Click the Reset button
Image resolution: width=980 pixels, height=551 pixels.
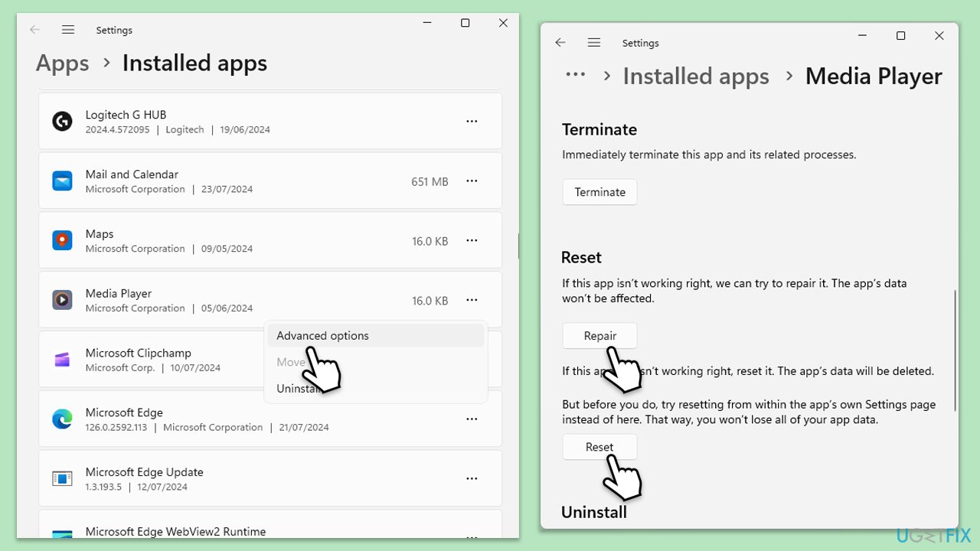coord(599,447)
